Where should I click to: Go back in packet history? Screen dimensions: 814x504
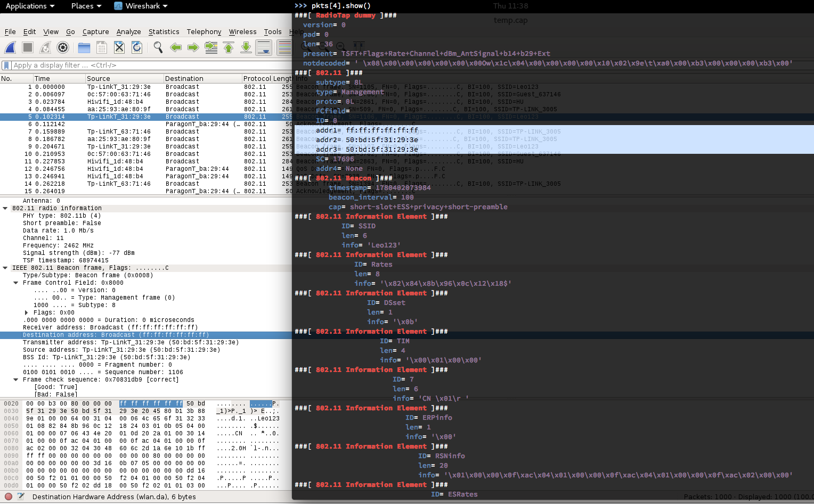pyautogui.click(x=176, y=47)
